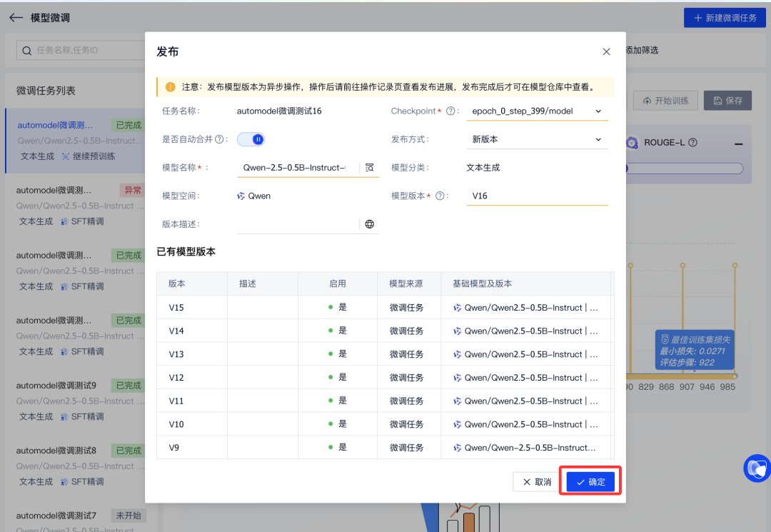
Task: Click the ROUGE-L help question-mark icon
Action: pos(692,143)
